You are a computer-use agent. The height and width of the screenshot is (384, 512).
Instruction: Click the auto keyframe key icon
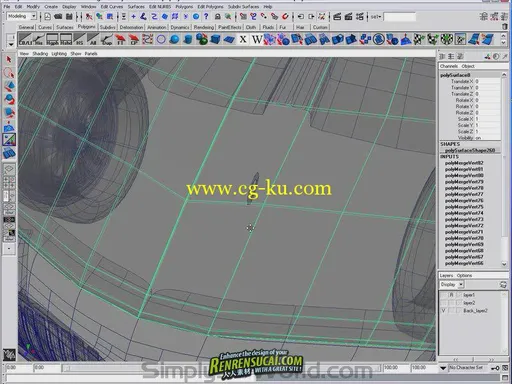(x=495, y=368)
